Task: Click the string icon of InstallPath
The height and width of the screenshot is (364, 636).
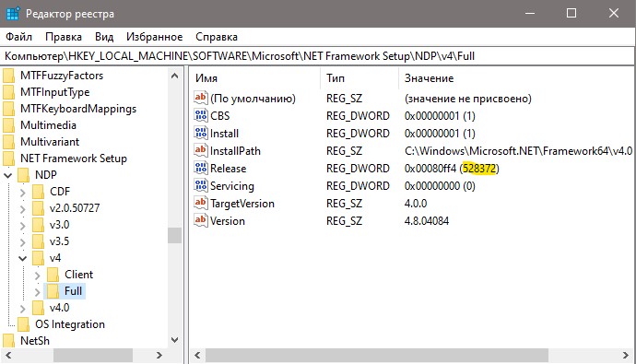Action: coord(201,150)
